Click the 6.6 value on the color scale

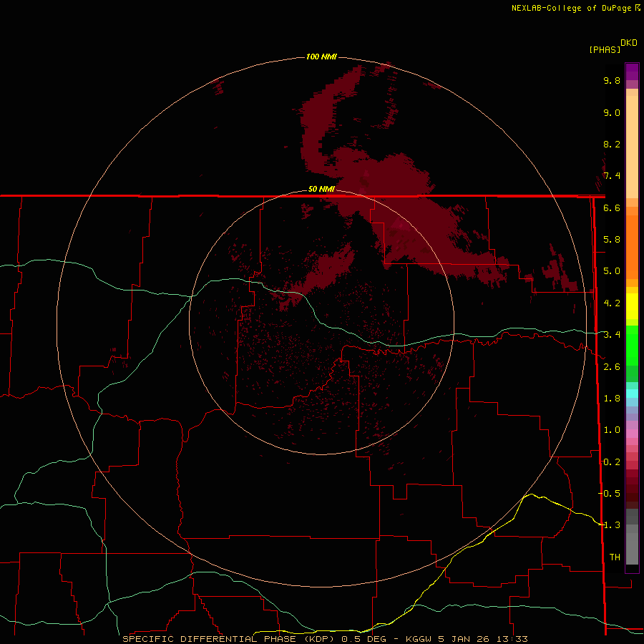[612, 208]
